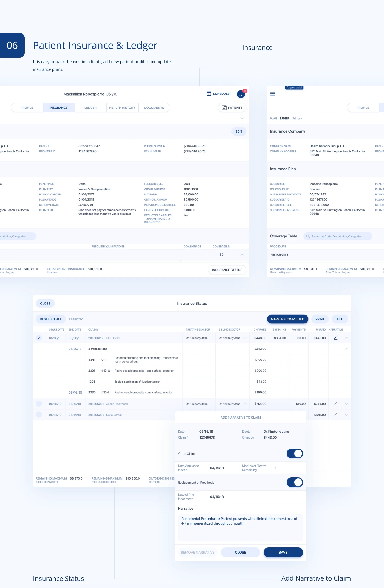This screenshot has width=384, height=588.
Task: Click the search icon in Coverage Table
Action: tap(308, 236)
